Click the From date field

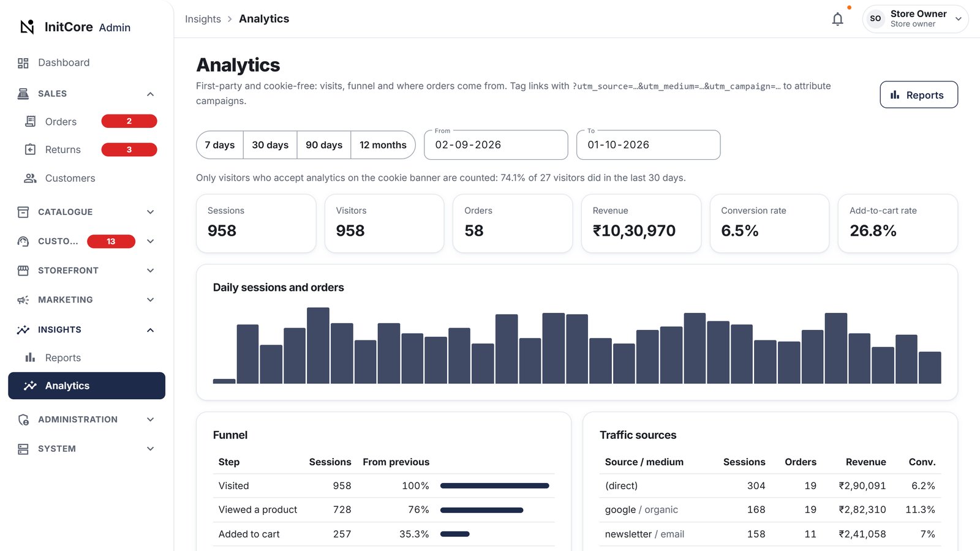(496, 145)
